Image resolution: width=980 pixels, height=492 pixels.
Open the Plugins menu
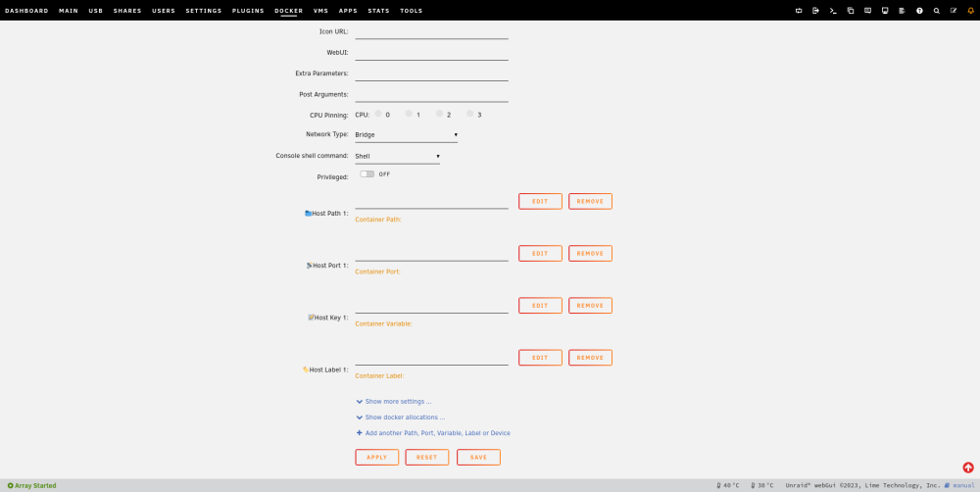click(x=248, y=11)
